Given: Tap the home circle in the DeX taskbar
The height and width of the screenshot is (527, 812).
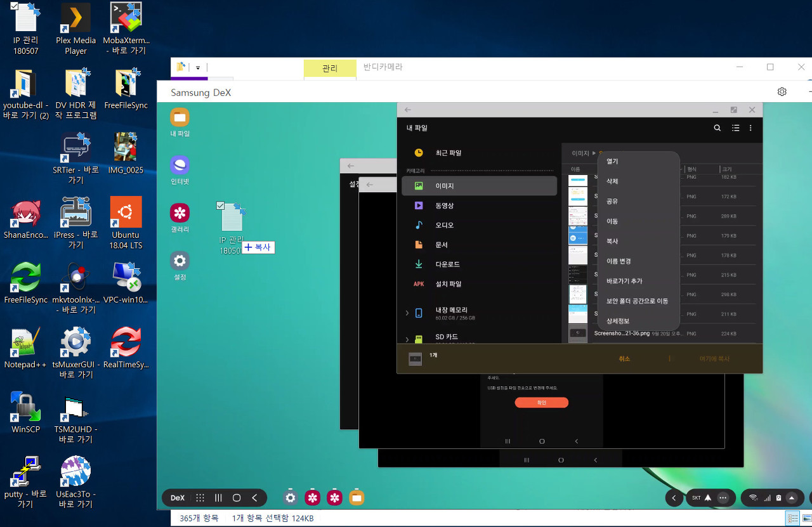Looking at the screenshot, I should pyautogui.click(x=237, y=498).
